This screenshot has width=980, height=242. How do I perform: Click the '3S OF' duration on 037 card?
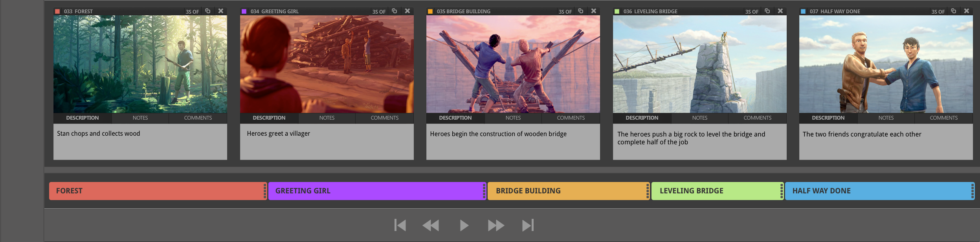coord(938,12)
